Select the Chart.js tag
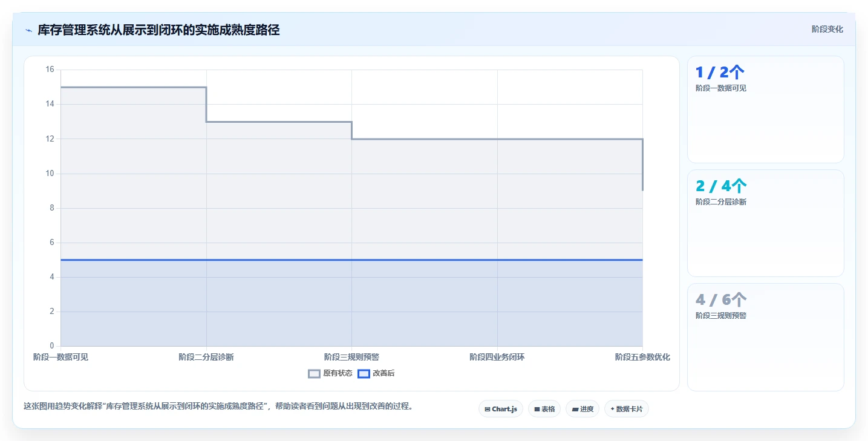The height and width of the screenshot is (441, 868). pyautogui.click(x=500, y=409)
